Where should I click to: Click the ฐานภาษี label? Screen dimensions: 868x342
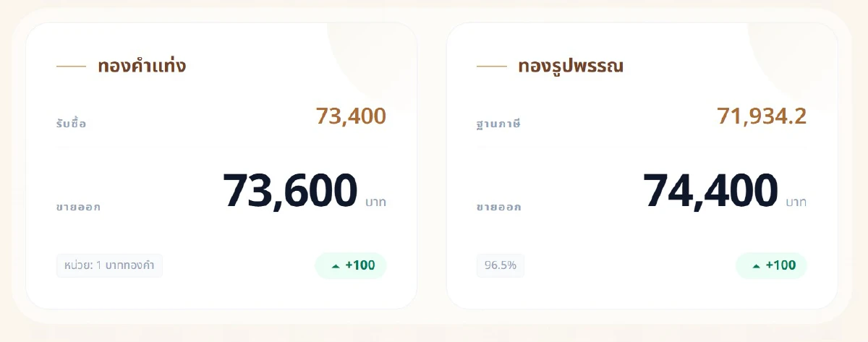(x=498, y=124)
